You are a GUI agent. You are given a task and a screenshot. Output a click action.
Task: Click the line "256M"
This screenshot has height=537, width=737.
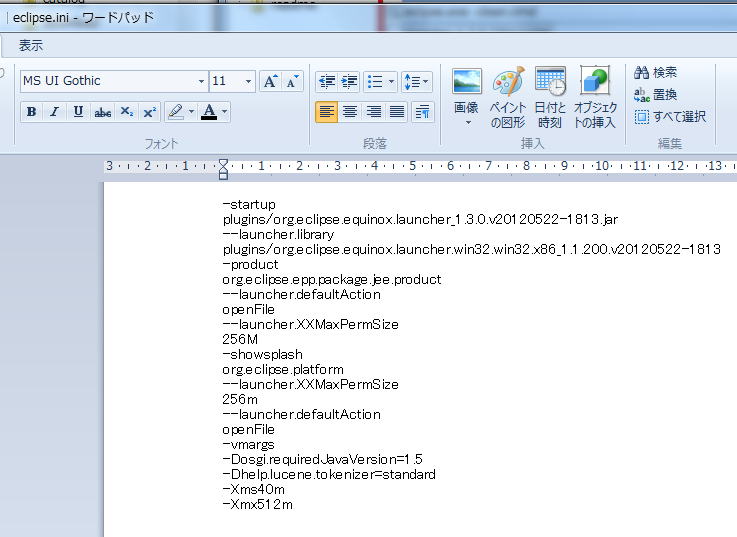240,340
